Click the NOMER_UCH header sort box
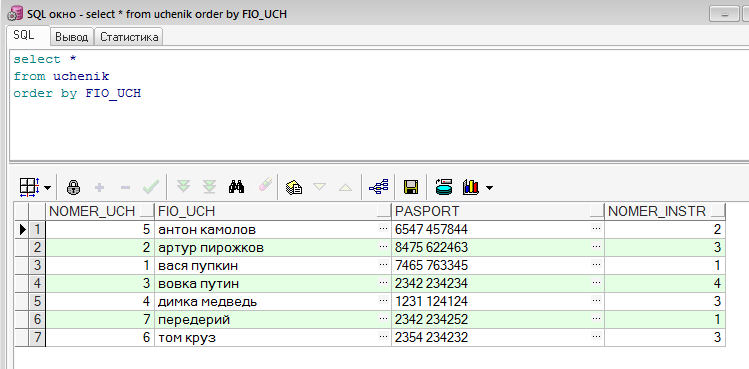The image size is (749, 369). [x=147, y=211]
